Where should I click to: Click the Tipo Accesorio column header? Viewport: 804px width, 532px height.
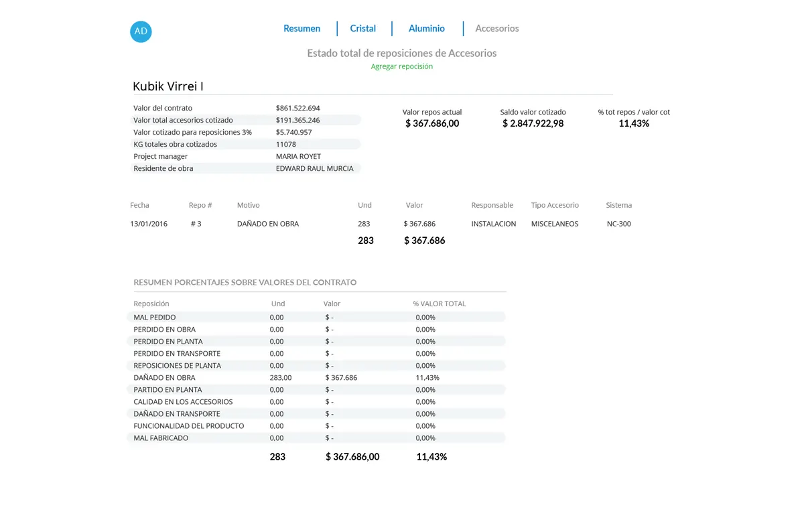[x=555, y=205]
